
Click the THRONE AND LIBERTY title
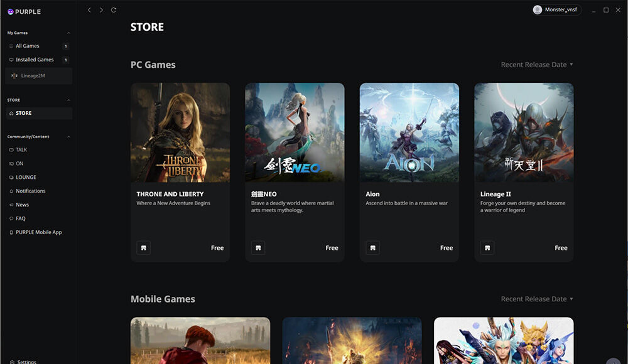[170, 194]
